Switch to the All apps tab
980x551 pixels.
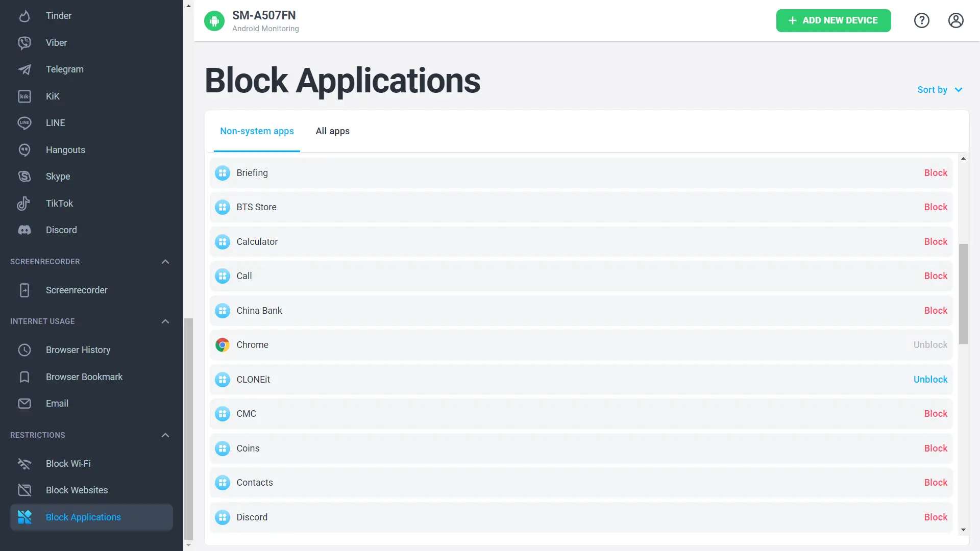pos(333,131)
